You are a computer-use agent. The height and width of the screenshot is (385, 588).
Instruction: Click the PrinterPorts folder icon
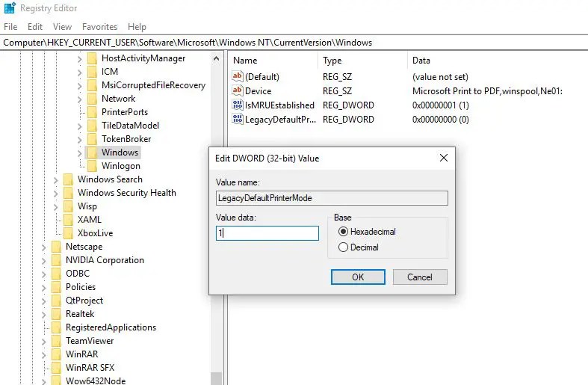[92, 112]
